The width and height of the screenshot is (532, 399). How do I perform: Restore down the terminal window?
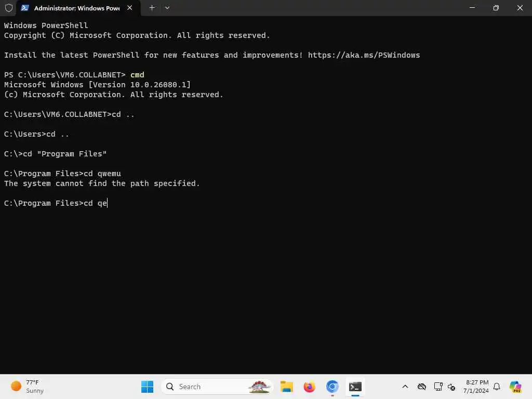(496, 8)
